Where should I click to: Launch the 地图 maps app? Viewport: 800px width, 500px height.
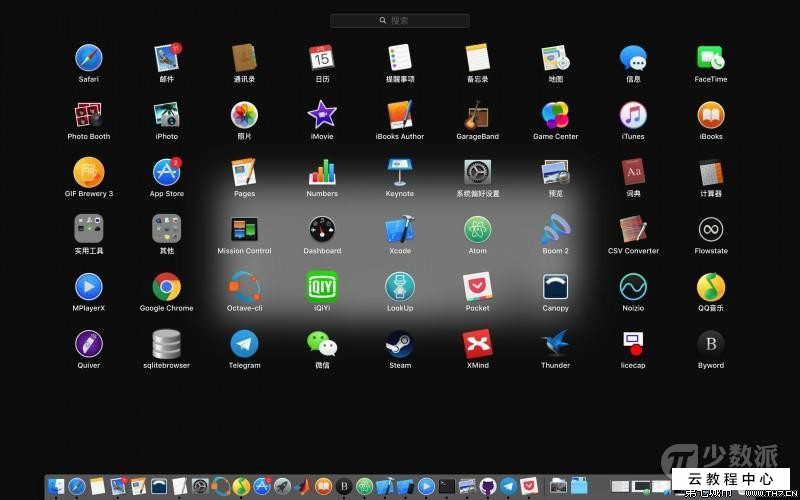[556, 58]
